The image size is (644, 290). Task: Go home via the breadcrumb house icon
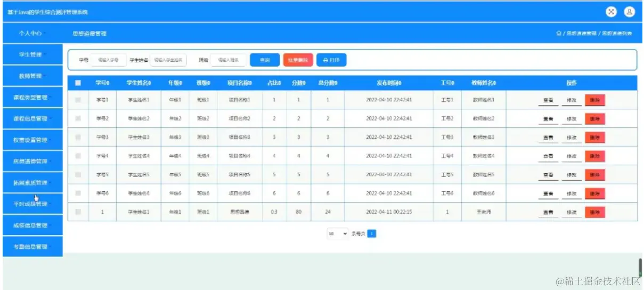click(559, 34)
